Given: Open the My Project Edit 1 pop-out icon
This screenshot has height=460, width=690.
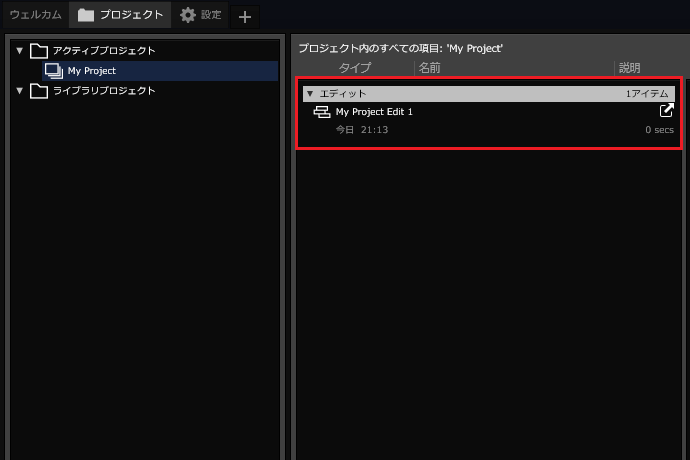Looking at the screenshot, I should (x=666, y=111).
